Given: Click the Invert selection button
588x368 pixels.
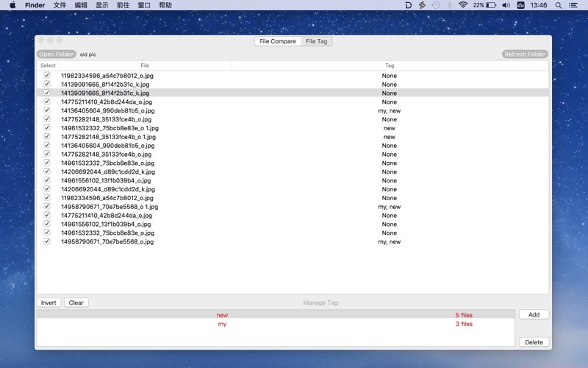Looking at the screenshot, I should (x=49, y=302).
